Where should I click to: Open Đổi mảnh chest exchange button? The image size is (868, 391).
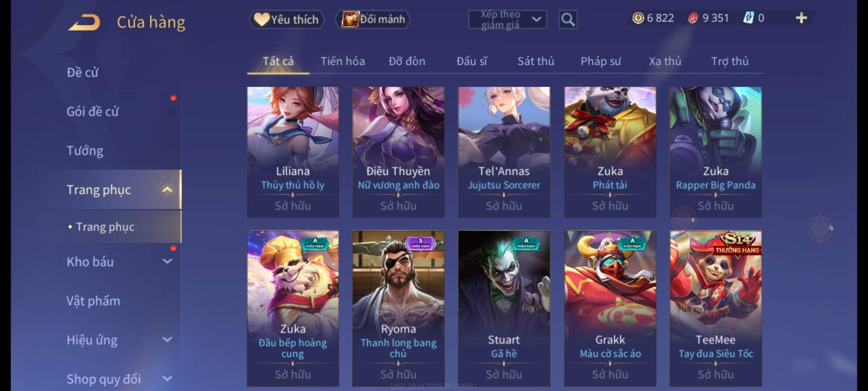(373, 19)
